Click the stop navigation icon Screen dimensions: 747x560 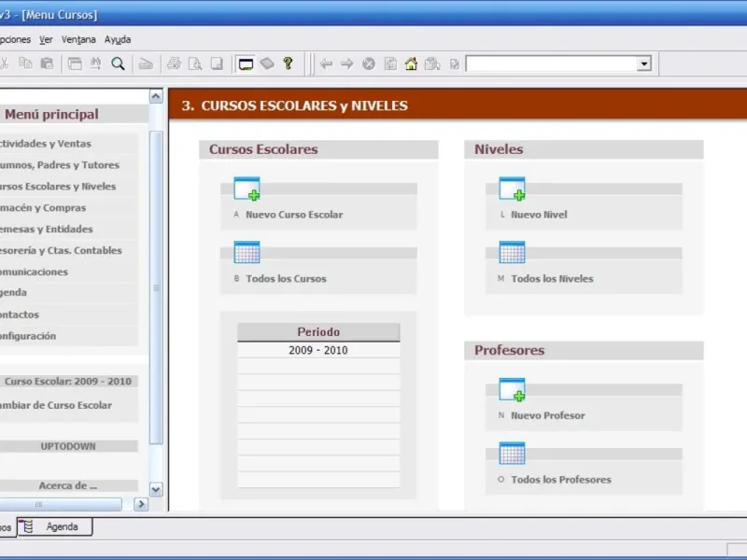(x=368, y=63)
